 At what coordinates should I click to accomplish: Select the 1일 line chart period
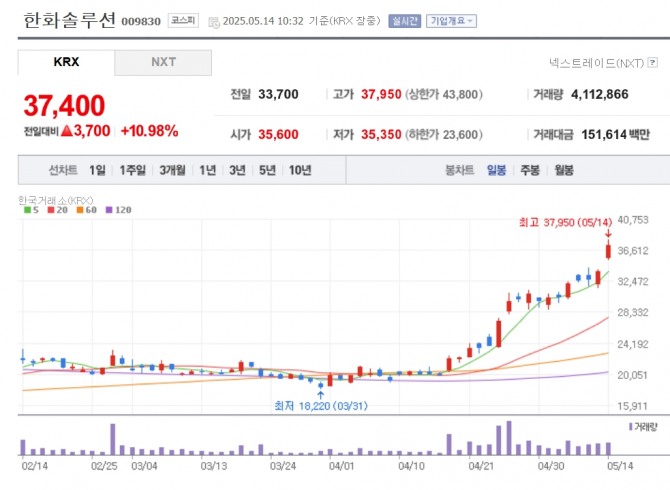(x=97, y=170)
